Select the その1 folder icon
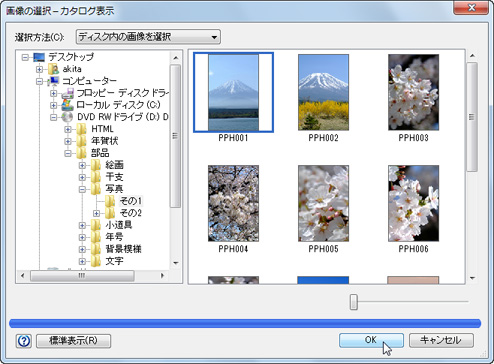 pyautogui.click(x=110, y=201)
